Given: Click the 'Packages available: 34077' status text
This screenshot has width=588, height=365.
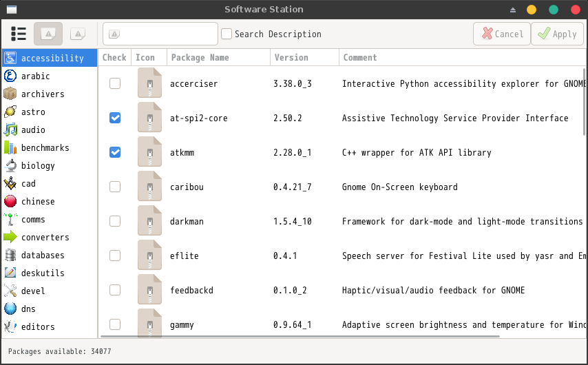Looking at the screenshot, I should [60, 351].
